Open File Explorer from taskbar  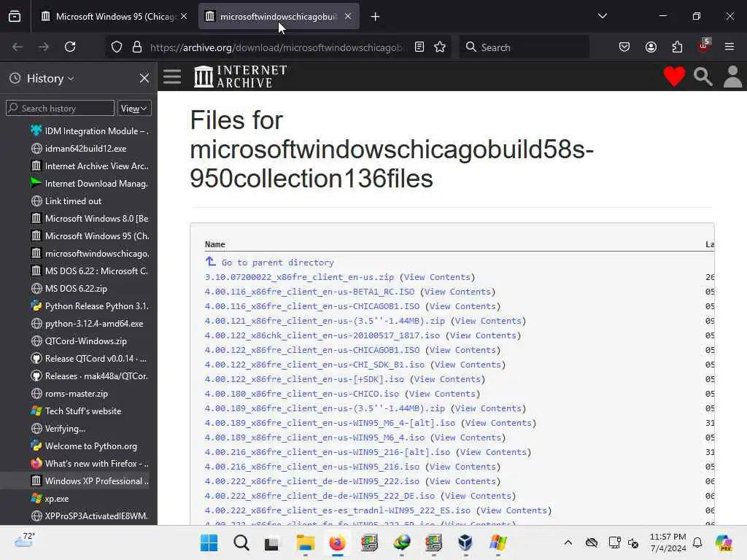pyautogui.click(x=306, y=542)
